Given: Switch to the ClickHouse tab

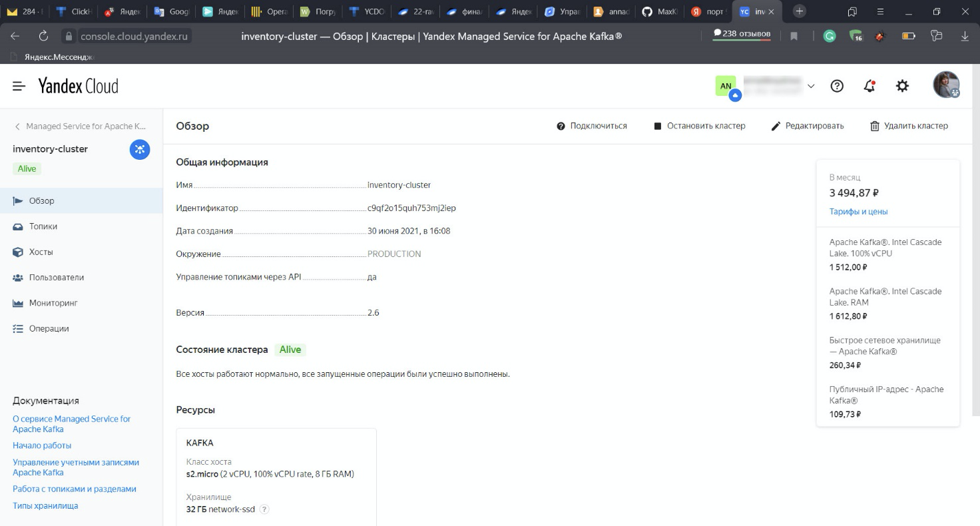Looking at the screenshot, I should (x=73, y=11).
